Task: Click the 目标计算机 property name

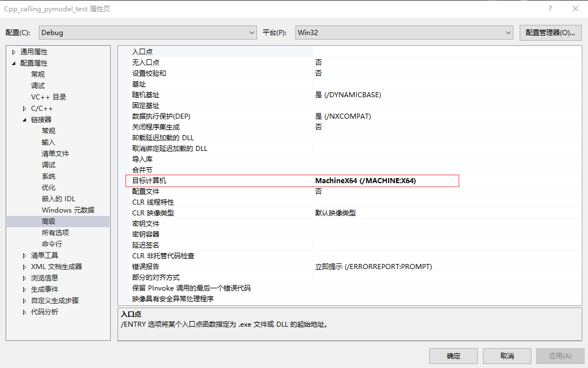Action: pyautogui.click(x=149, y=181)
